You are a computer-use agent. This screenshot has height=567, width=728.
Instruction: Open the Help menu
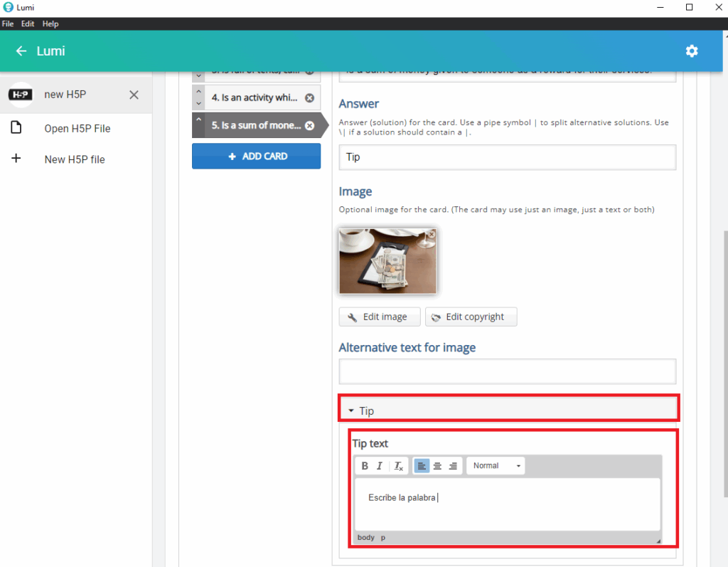tap(50, 23)
